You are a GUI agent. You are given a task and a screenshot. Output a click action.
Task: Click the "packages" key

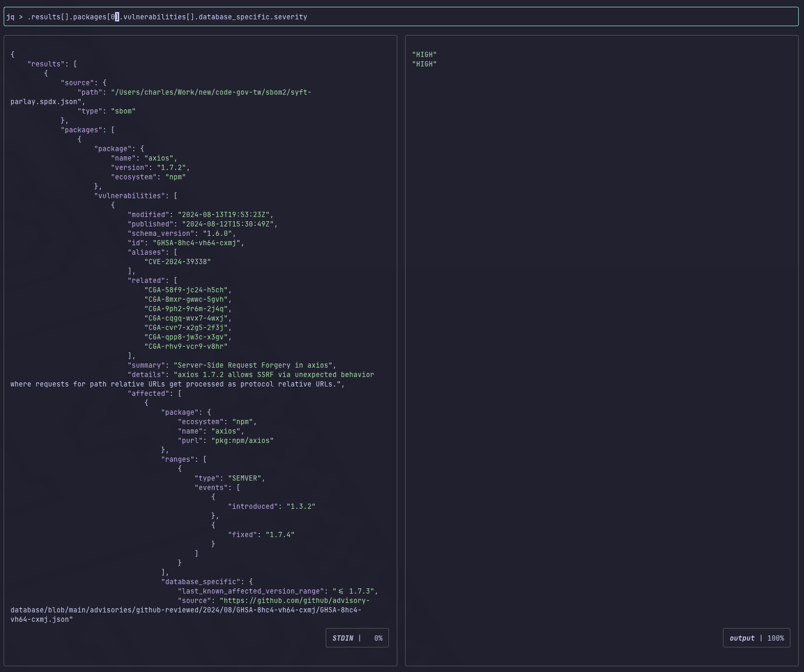pyautogui.click(x=82, y=130)
